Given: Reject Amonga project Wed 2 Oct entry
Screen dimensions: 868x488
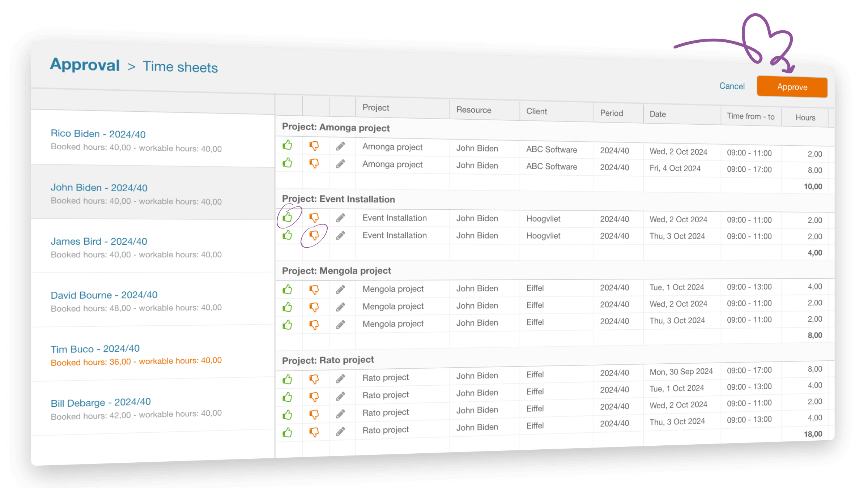Looking at the screenshot, I should pyautogui.click(x=314, y=146).
